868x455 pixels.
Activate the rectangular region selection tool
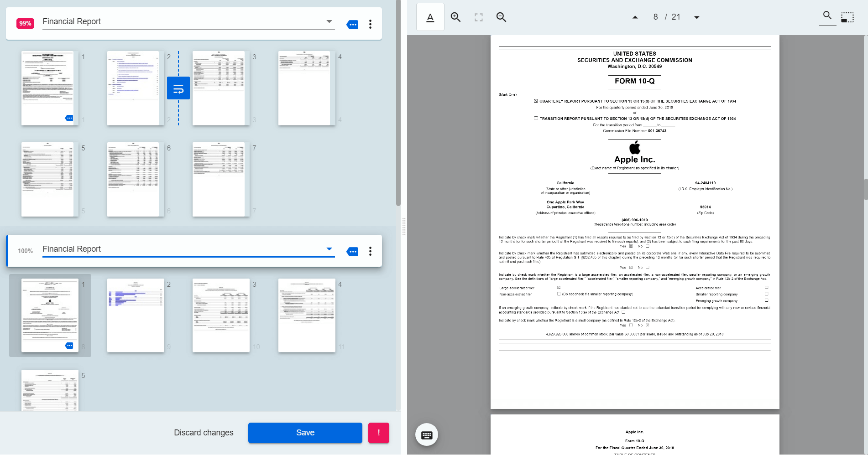[847, 17]
